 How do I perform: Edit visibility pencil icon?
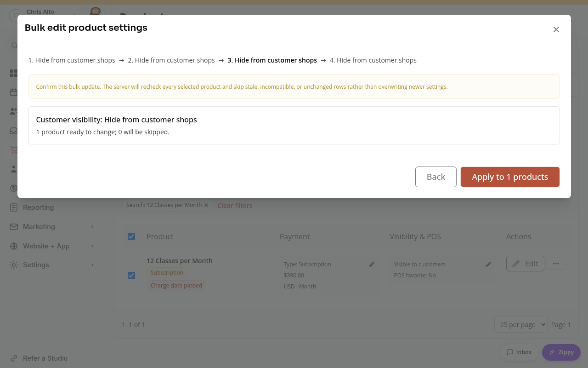pyautogui.click(x=488, y=264)
